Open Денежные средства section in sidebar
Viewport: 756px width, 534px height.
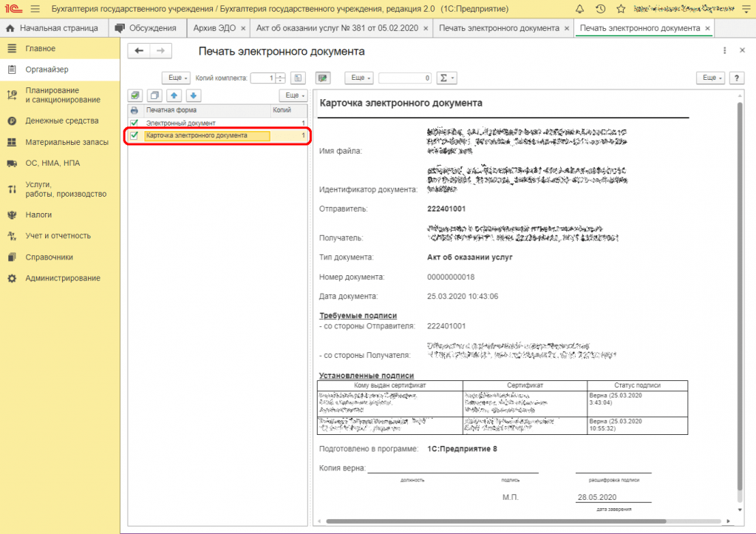click(x=61, y=121)
